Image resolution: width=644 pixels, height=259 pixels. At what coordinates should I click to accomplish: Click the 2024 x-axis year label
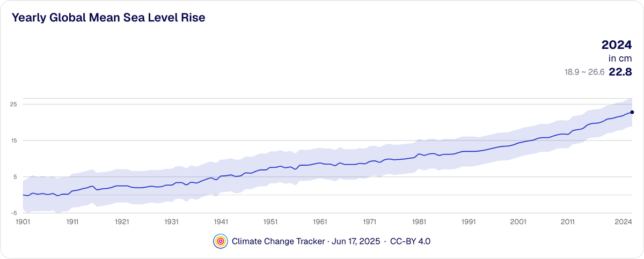tap(623, 221)
